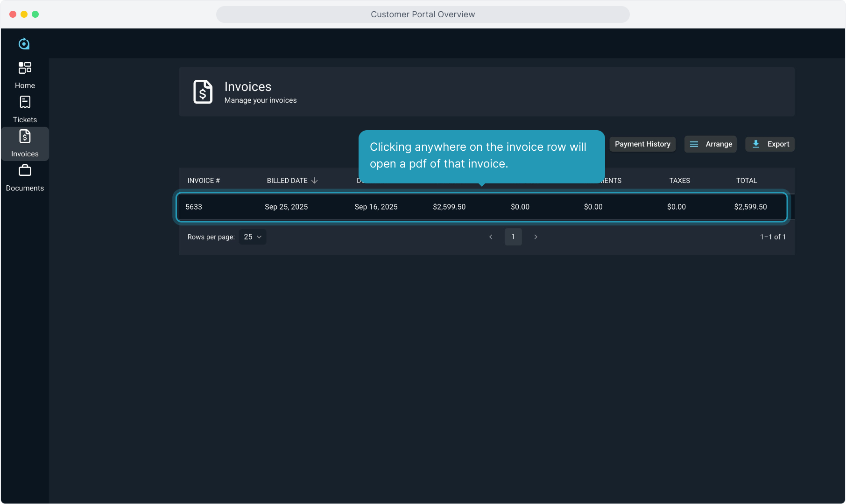Open the Documents briefcase icon
846x504 pixels.
(x=25, y=171)
